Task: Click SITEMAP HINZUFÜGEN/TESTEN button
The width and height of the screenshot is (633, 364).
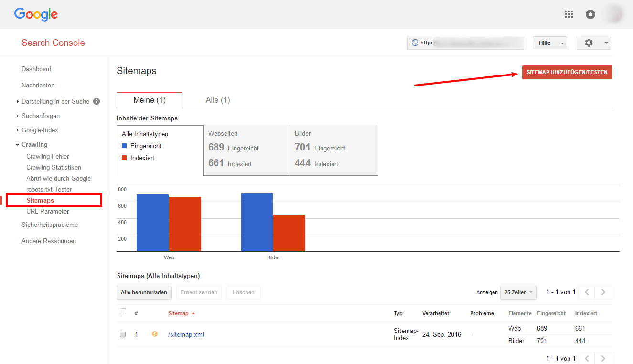Action: click(x=567, y=72)
